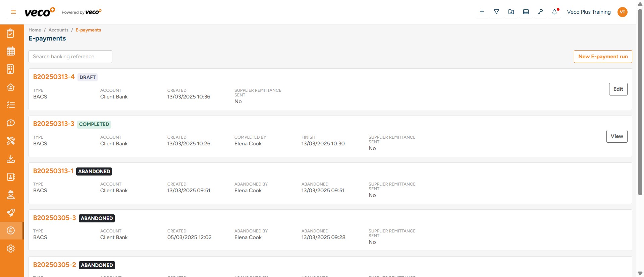Image resolution: width=644 pixels, height=277 pixels.
Task: Toggle the hamburger sidebar menu
Action: click(x=13, y=12)
